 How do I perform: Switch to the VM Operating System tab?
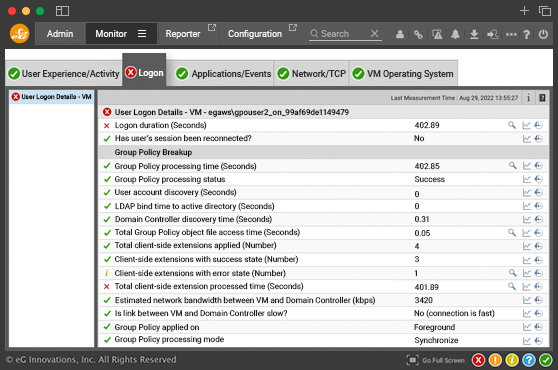pos(403,74)
